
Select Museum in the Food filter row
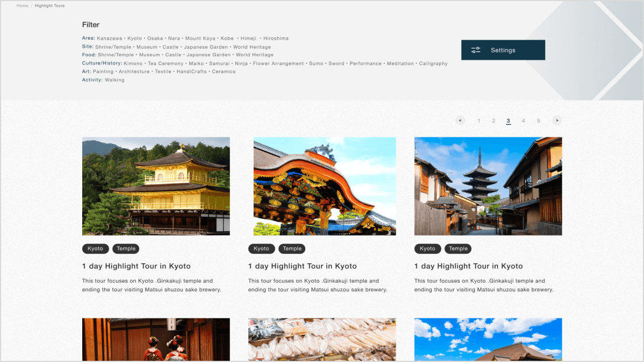click(x=149, y=55)
